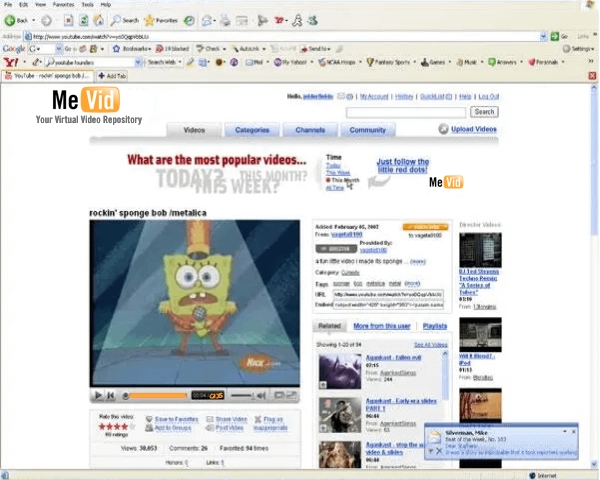
Task: Click the AutoLink toolbar button
Action: pos(246,49)
